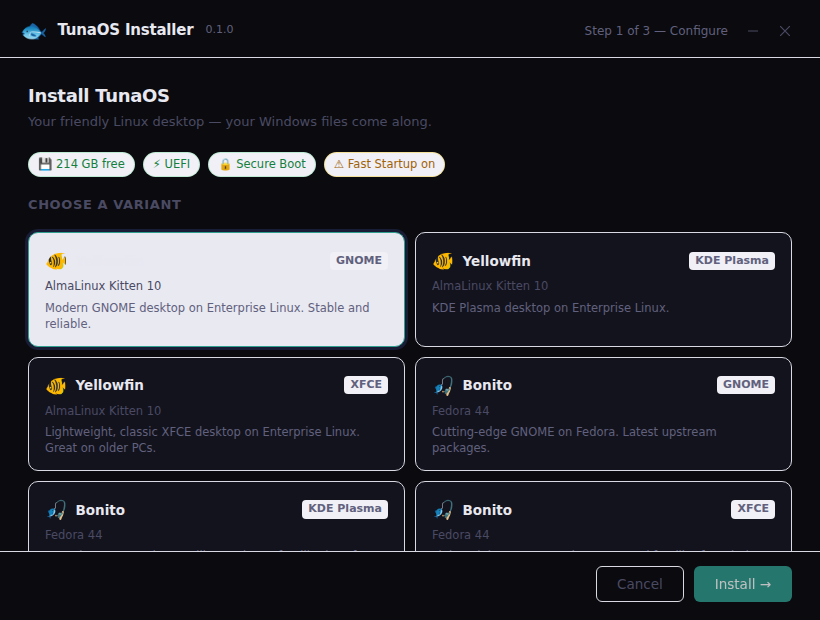Click the fishing rod icon on Bonito KDE Plasma card

coord(56,510)
